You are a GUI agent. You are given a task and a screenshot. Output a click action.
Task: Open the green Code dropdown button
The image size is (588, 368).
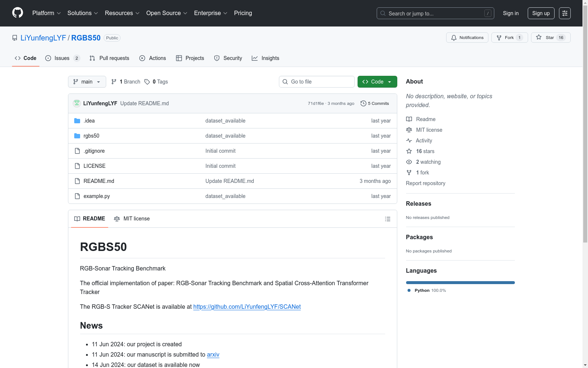[x=377, y=82]
